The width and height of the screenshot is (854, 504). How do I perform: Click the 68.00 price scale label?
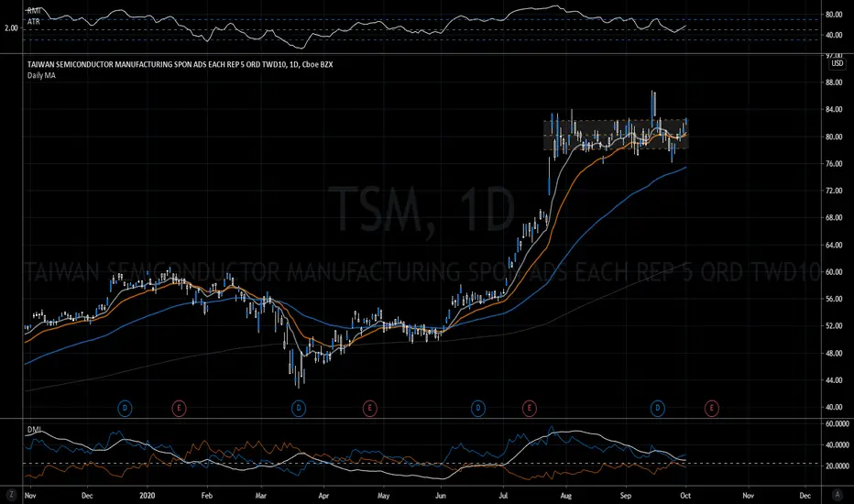[x=834, y=218]
